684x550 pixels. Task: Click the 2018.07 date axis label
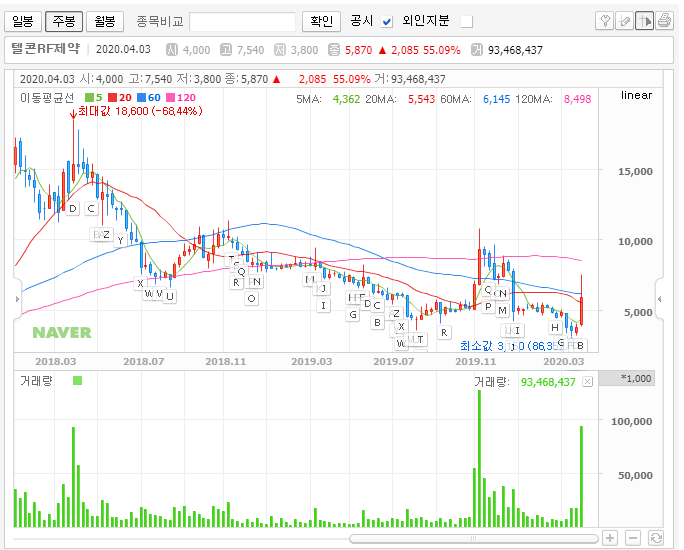click(x=143, y=362)
